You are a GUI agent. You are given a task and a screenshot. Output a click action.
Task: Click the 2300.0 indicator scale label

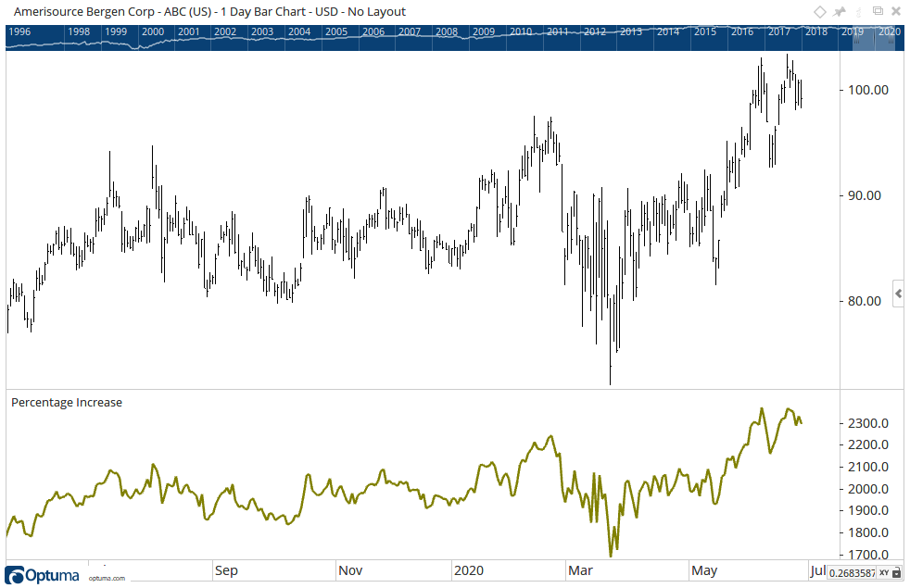coord(868,423)
